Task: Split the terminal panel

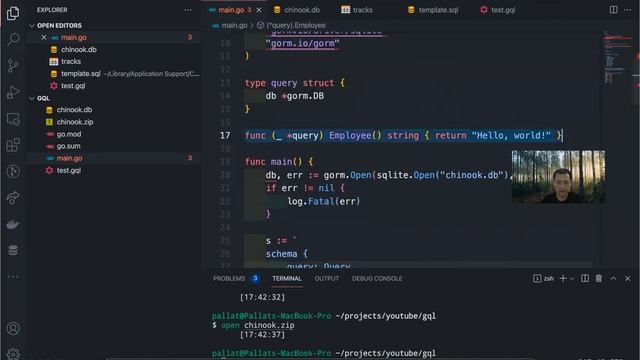Action: coord(585,278)
